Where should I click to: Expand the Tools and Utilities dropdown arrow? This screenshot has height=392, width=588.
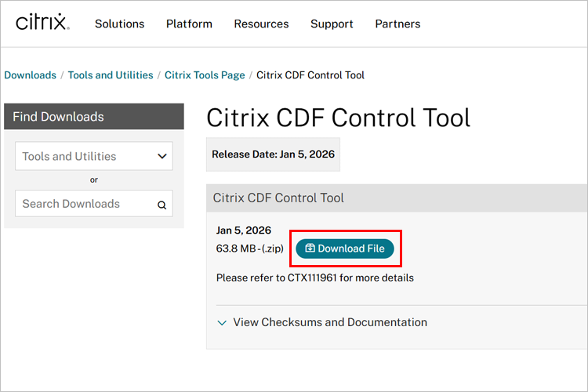[162, 156]
